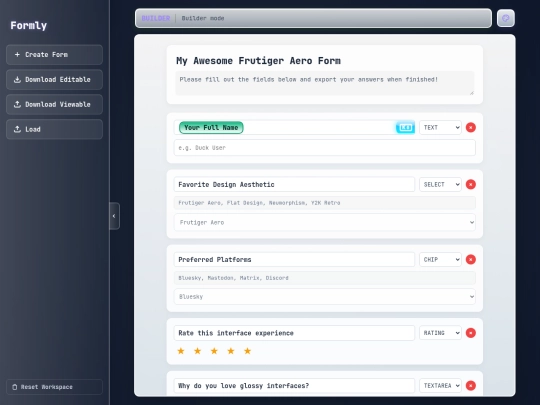Open the RATING field type dropdown

click(x=440, y=333)
